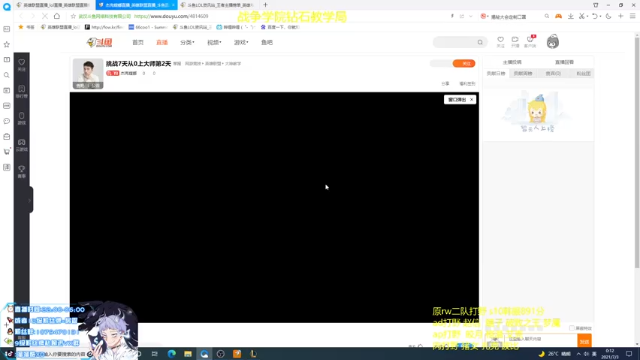
Task: Click the browser sidebar cart icon
Action: click(x=7, y=151)
